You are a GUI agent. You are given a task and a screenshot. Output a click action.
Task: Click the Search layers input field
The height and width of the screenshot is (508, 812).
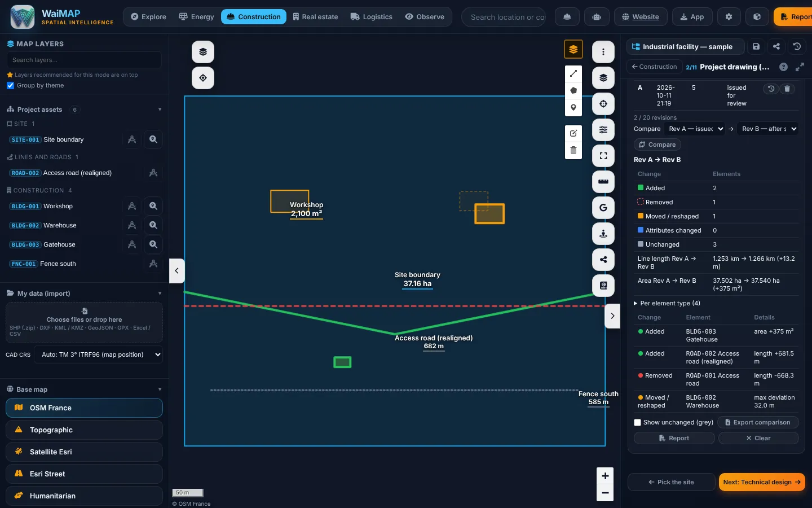point(84,60)
